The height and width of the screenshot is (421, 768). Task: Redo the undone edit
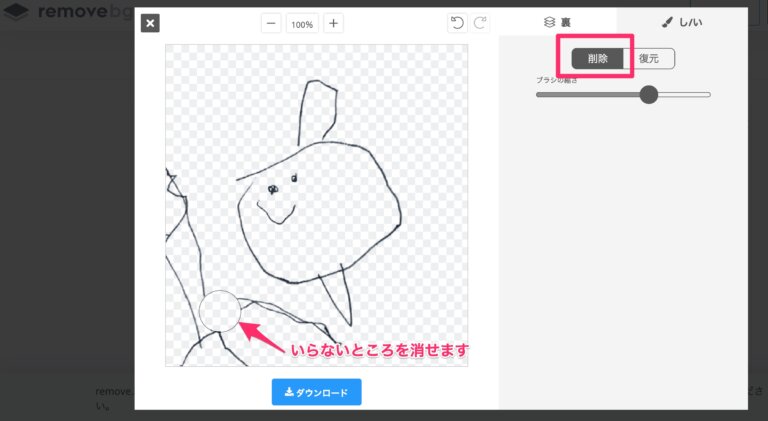(480, 23)
